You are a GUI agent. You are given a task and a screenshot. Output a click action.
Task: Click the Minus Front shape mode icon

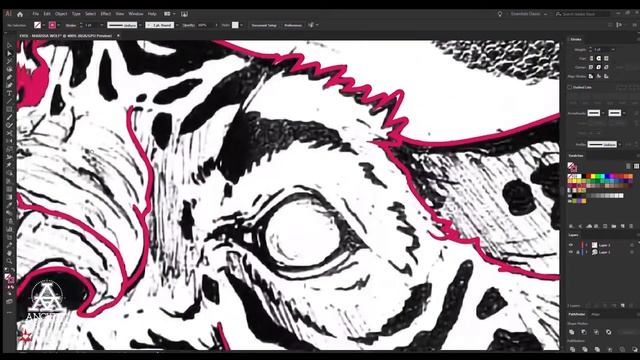click(584, 332)
